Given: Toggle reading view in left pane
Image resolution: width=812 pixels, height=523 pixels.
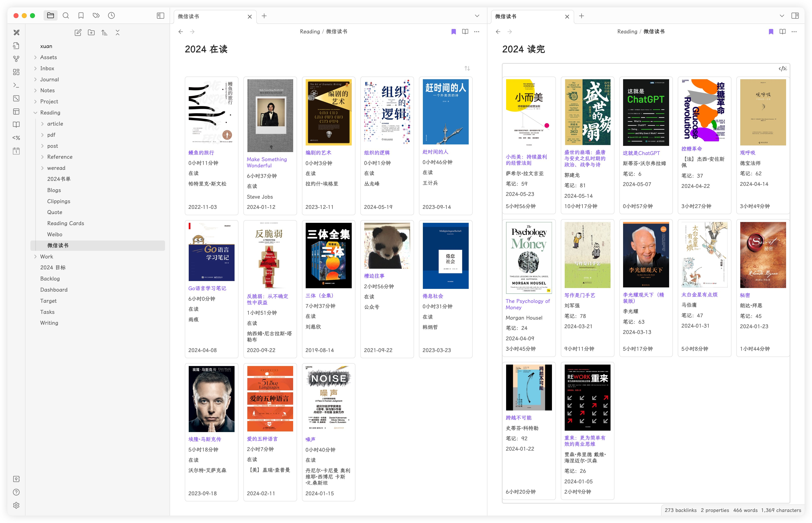Looking at the screenshot, I should (465, 32).
